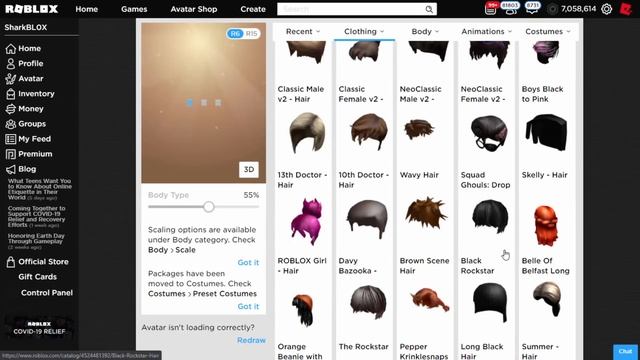Viewport: 640px width, 360px height.
Task: Open Control Panel in sidebar
Action: [x=47, y=293]
